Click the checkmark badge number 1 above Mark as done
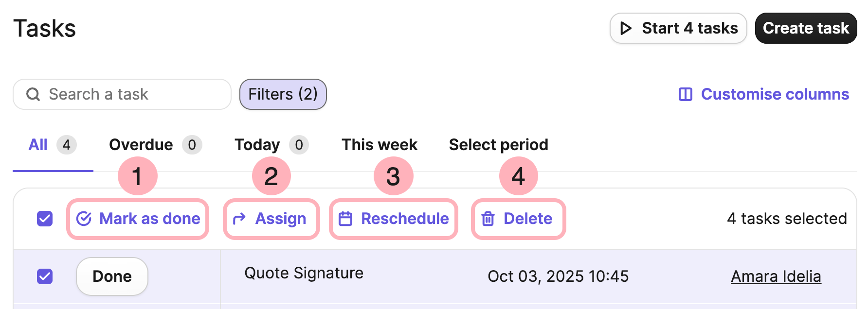 (x=137, y=176)
